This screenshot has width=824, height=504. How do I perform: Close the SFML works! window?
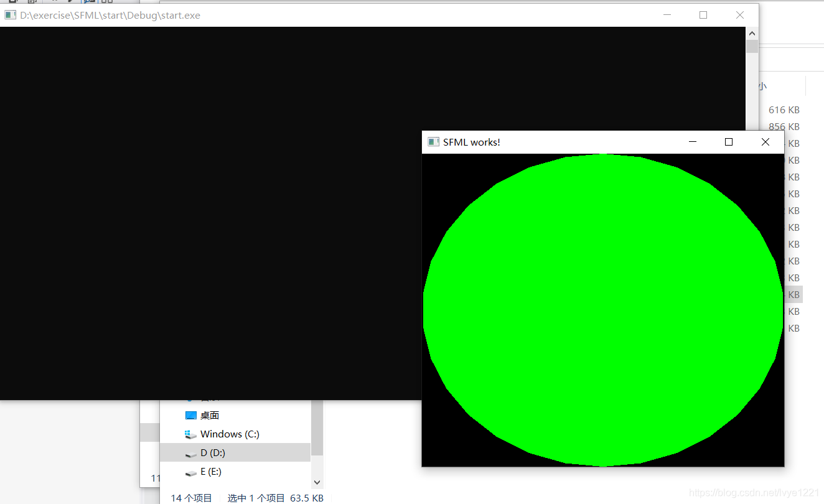point(765,142)
